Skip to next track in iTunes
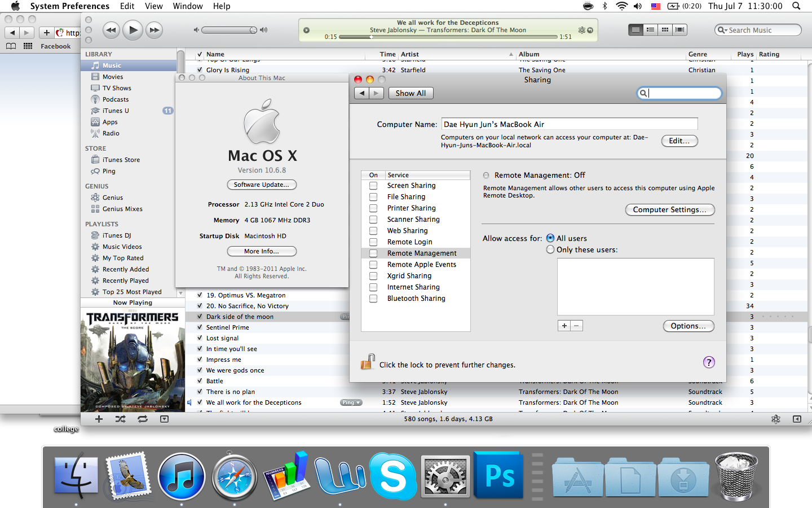 [154, 30]
